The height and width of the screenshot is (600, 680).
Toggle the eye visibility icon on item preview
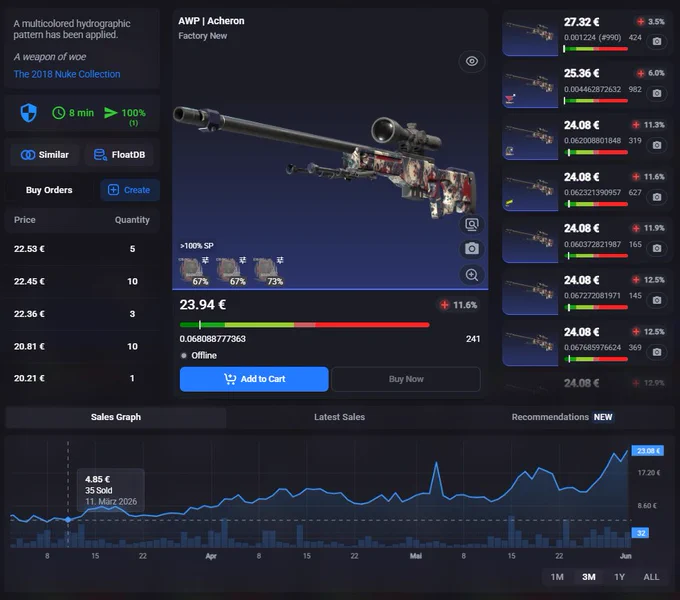point(472,61)
